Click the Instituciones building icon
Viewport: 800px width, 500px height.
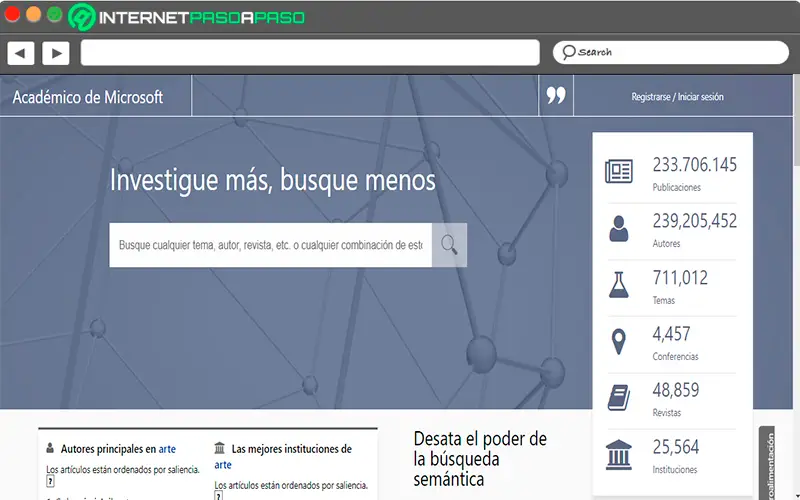(x=618, y=454)
